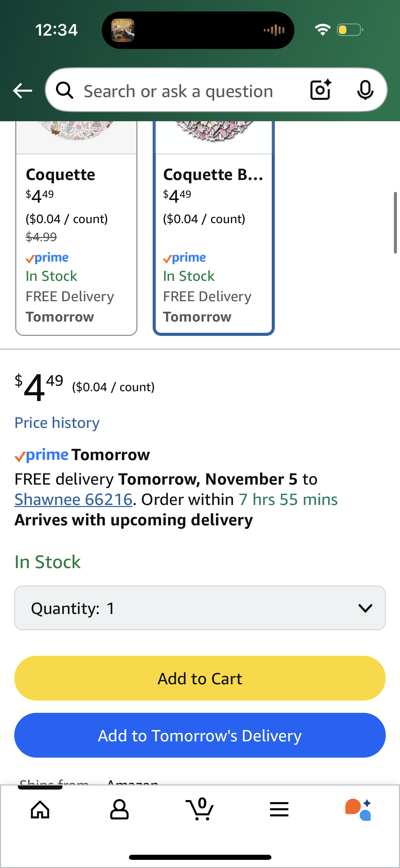
Task: Select the Coquette style option
Action: (x=76, y=238)
